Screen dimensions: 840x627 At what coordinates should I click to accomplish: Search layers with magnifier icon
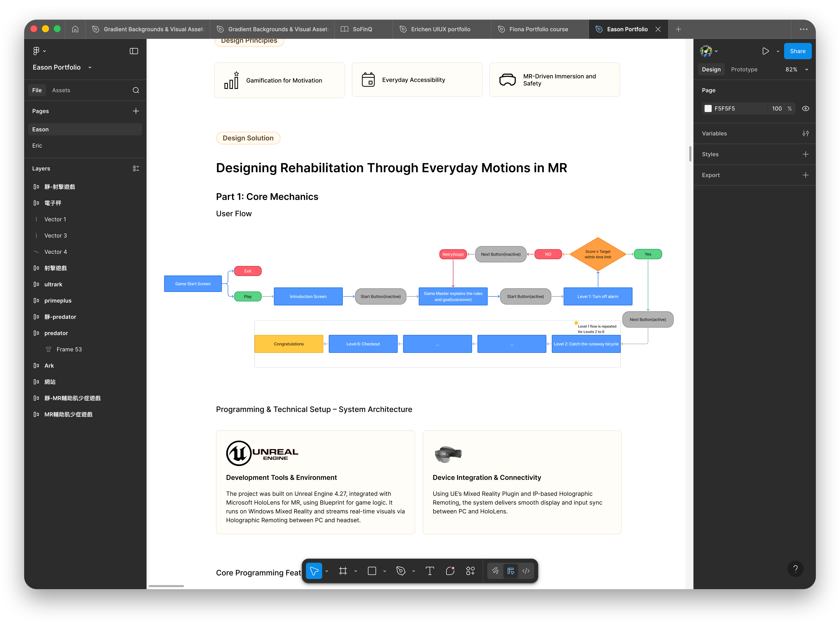135,90
